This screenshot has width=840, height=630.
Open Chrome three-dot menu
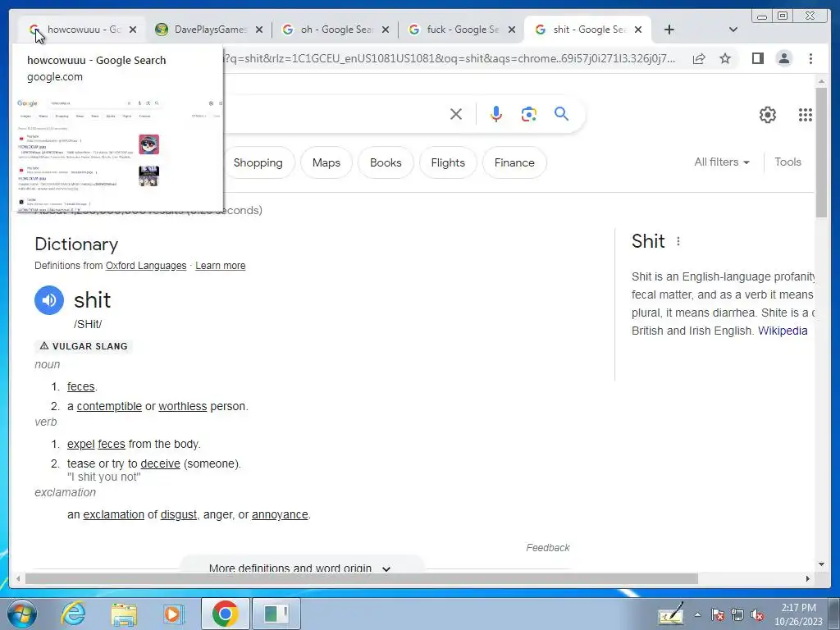810,58
